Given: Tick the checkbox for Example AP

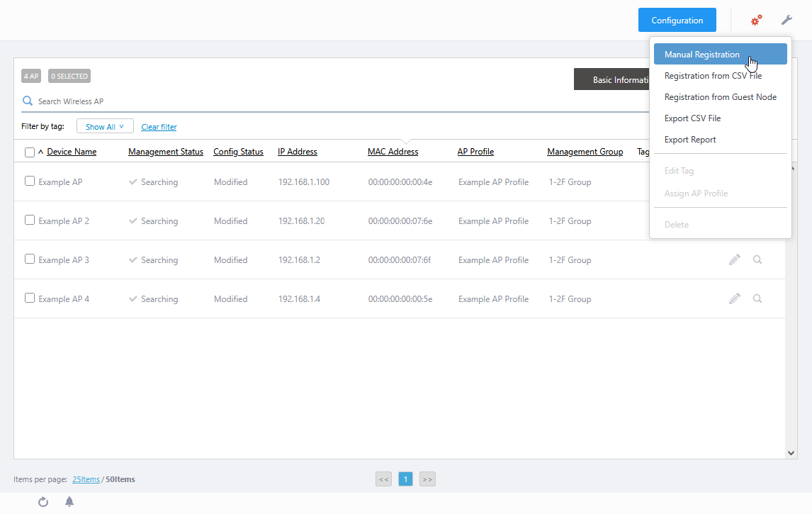Looking at the screenshot, I should pyautogui.click(x=30, y=181).
